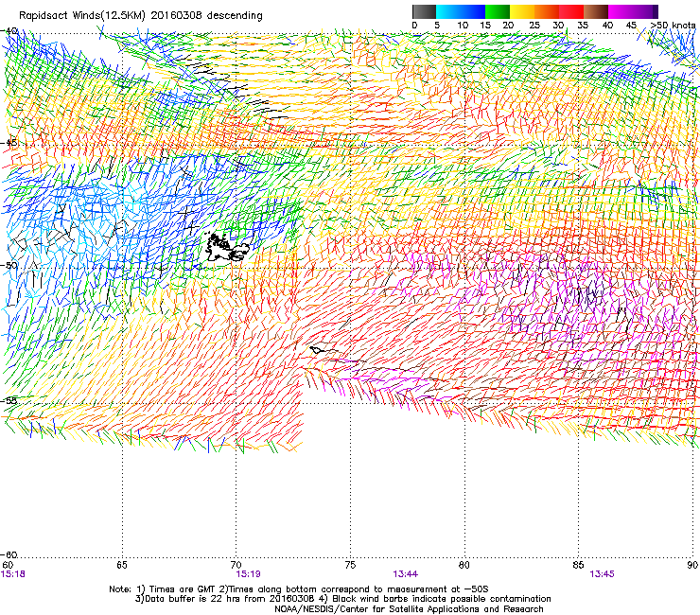The width and height of the screenshot is (700, 615).
Task: Click the legend scale label '25'
Action: pyautogui.click(x=534, y=26)
